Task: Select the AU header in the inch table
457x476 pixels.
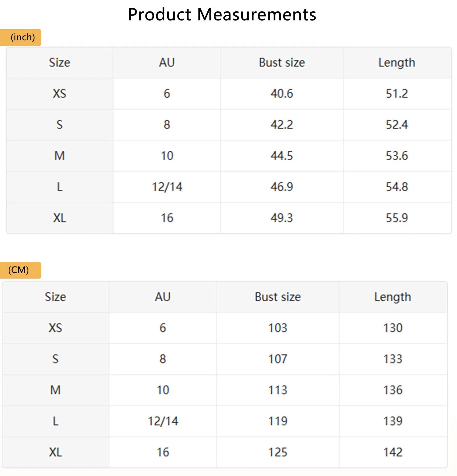Action: click(167, 63)
